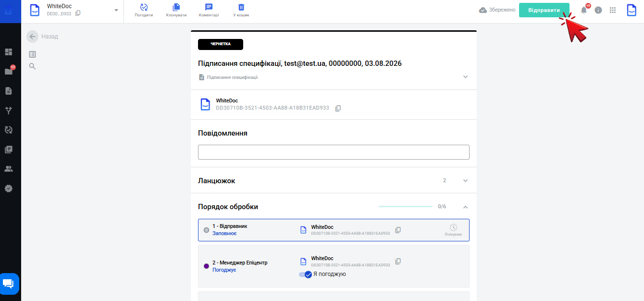This screenshot has height=301, width=644.
Task: Click the WhiteDoc profile logo at top right
Action: [632, 10]
